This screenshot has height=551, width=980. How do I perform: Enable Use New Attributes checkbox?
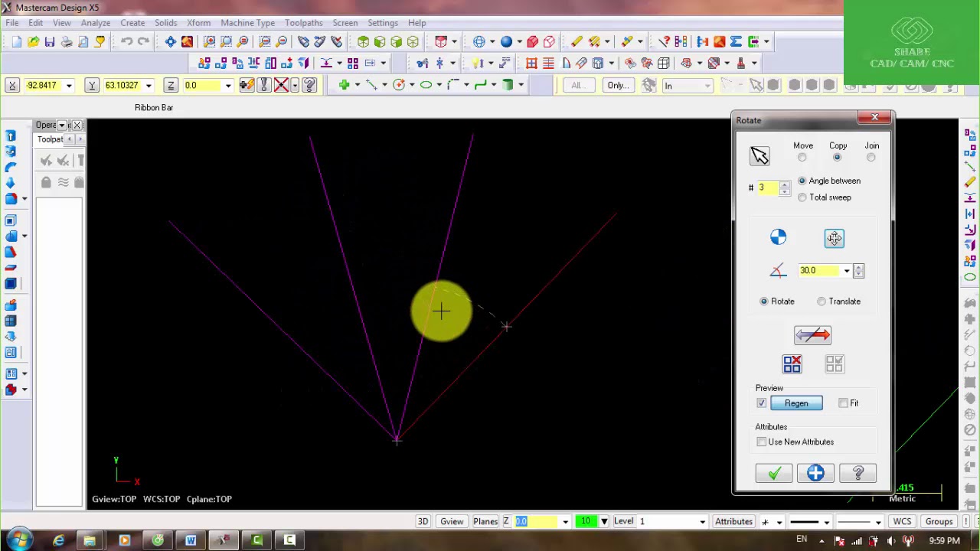coord(761,442)
